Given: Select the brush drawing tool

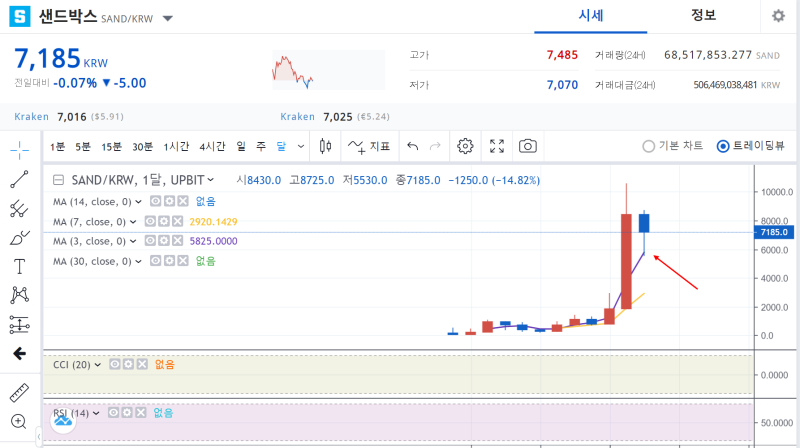Looking at the screenshot, I should [x=19, y=237].
